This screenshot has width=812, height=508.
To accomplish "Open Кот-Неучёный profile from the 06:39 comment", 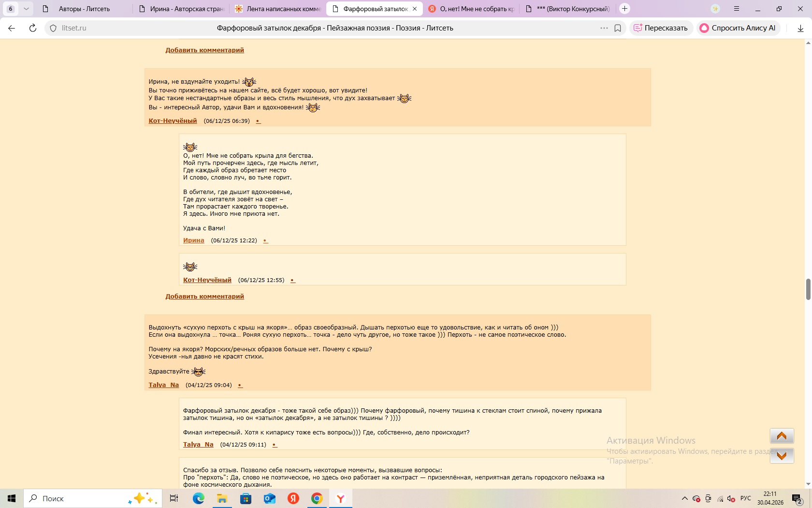I will point(173,120).
